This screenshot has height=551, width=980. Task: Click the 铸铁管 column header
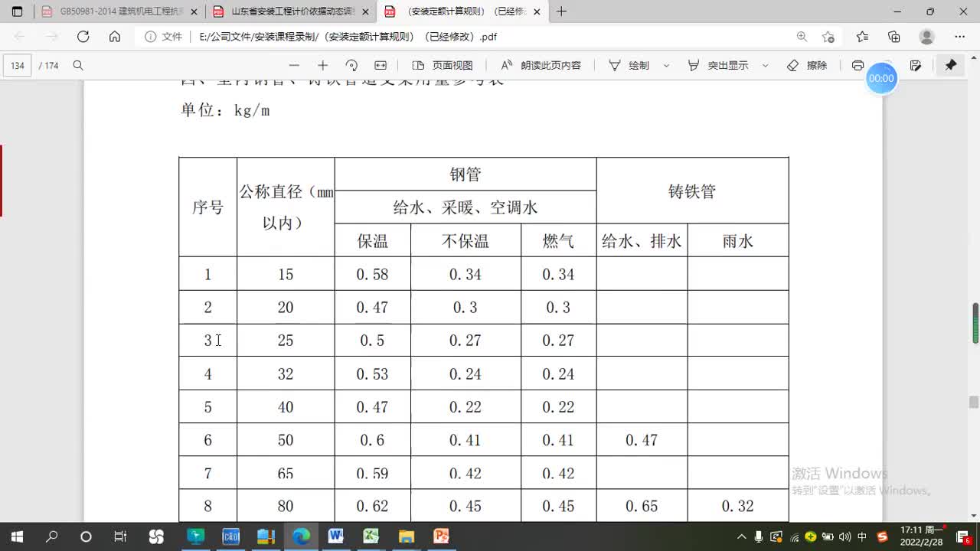tap(692, 191)
